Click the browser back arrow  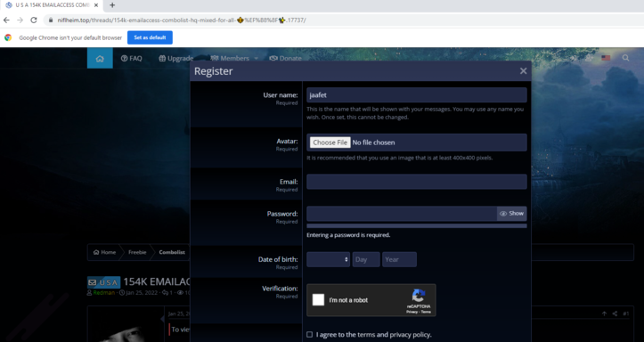tap(6, 20)
